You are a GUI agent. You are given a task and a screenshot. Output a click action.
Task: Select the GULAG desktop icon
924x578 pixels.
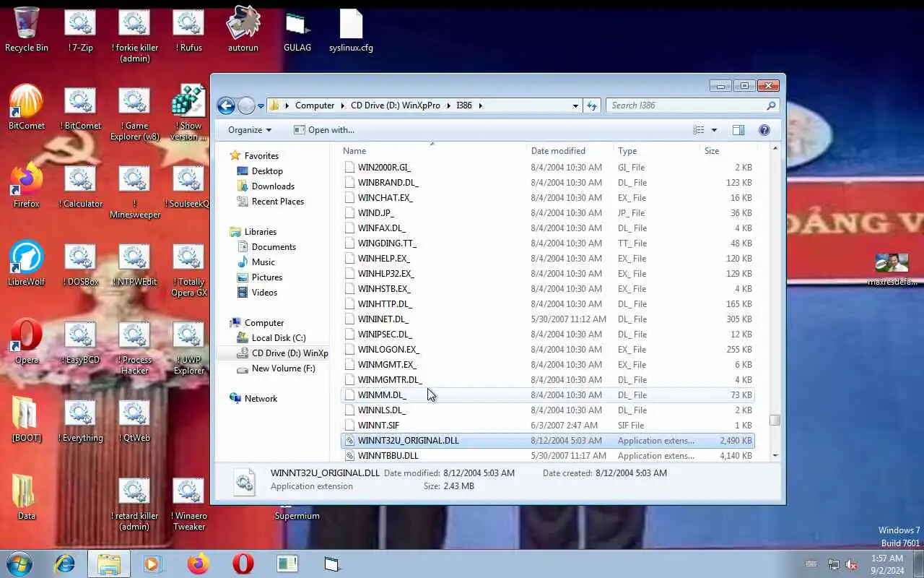click(297, 30)
